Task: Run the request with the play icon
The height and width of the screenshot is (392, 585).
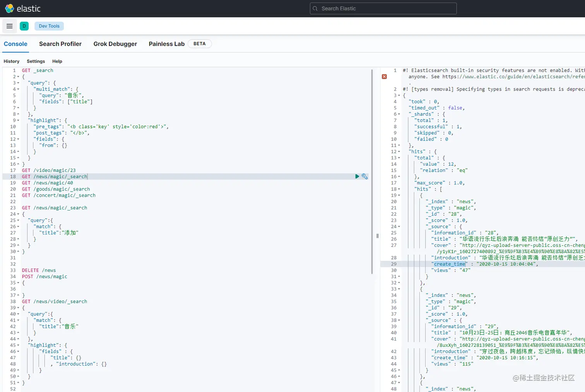Action: pos(357,176)
